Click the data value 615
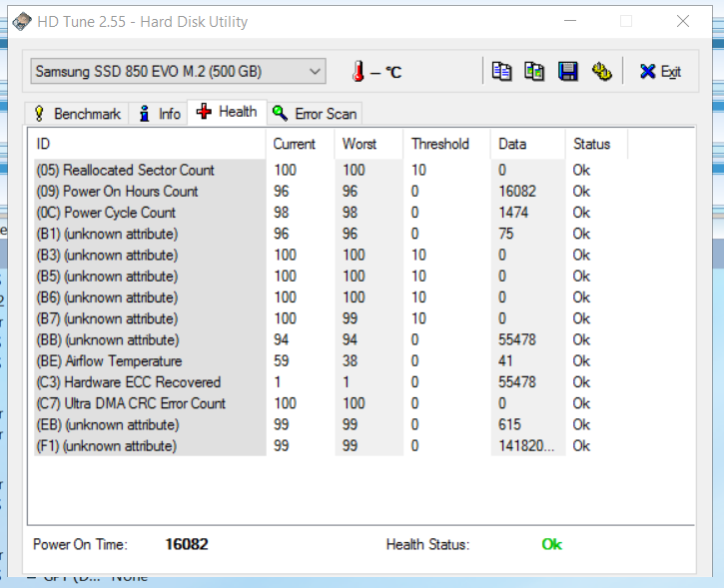 click(509, 424)
